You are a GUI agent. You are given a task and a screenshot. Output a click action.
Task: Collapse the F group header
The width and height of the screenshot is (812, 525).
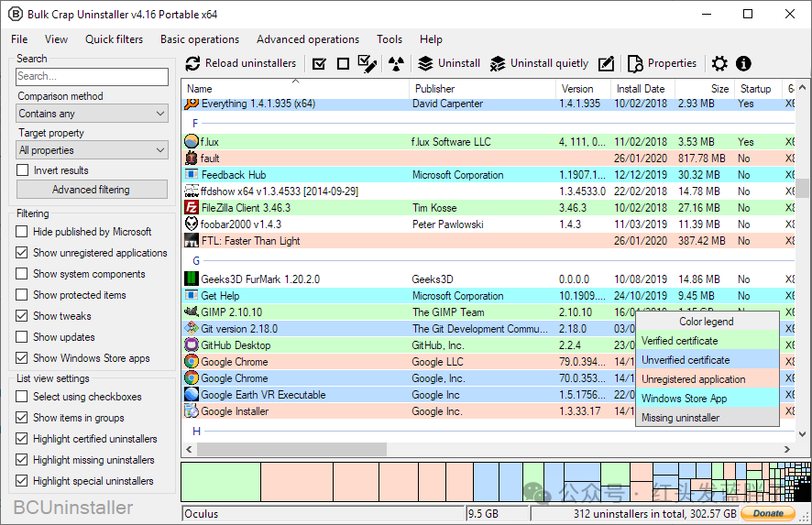[195, 123]
